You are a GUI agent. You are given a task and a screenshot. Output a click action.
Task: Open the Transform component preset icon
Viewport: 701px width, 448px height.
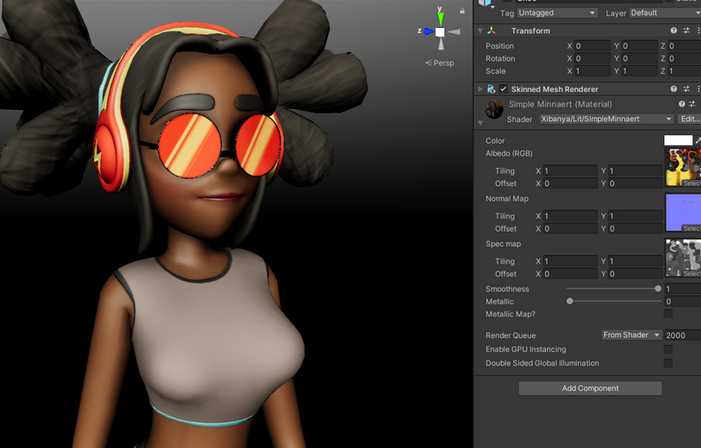pos(686,31)
